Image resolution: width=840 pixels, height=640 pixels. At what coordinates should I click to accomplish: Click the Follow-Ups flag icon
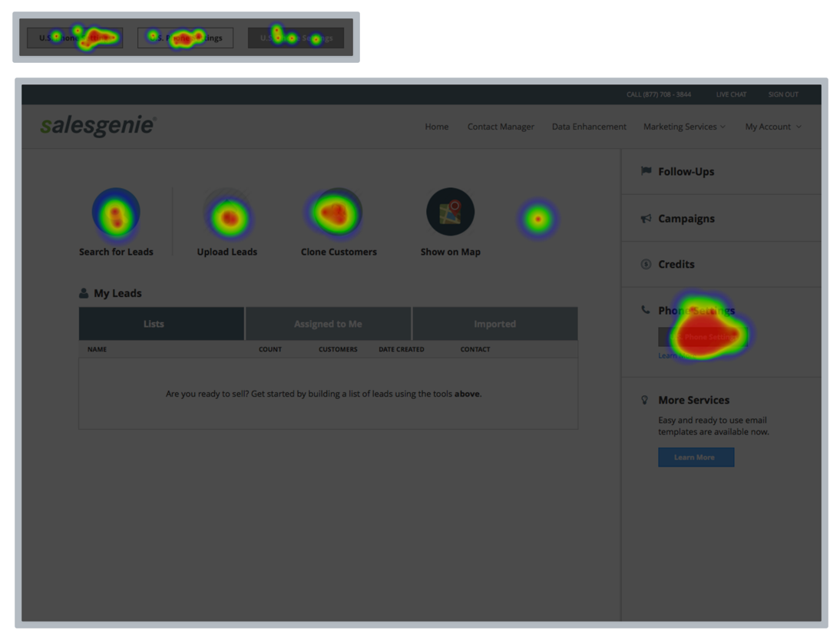(x=646, y=171)
